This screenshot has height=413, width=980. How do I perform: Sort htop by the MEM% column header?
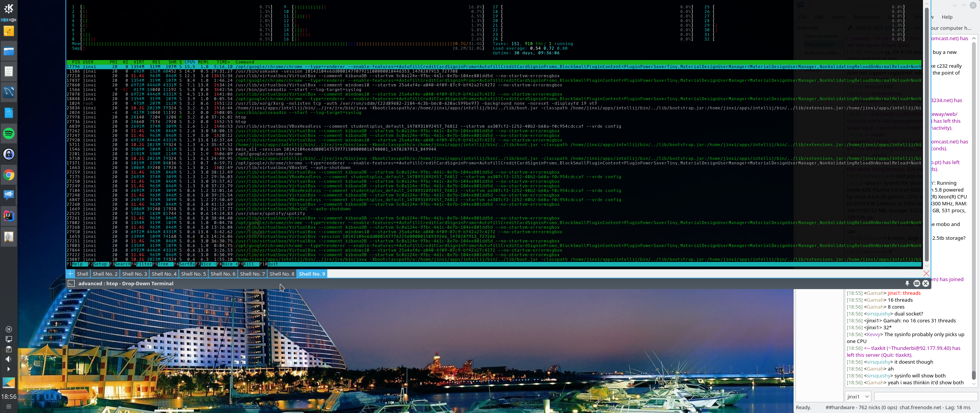click(x=203, y=62)
